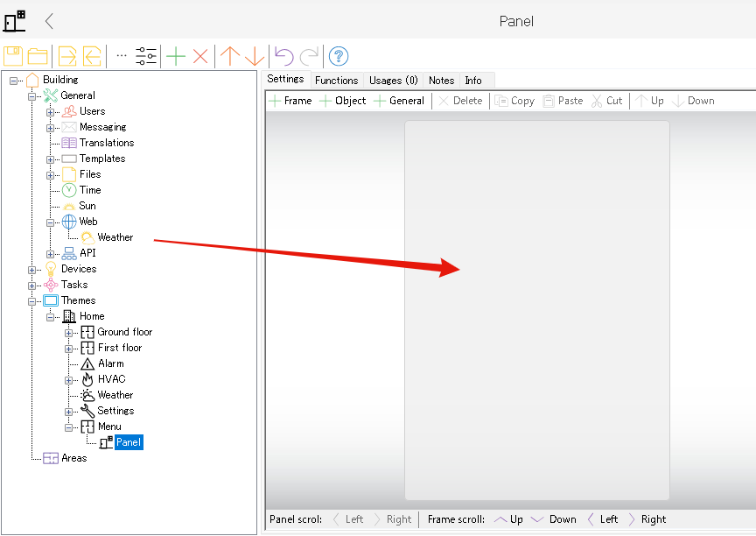The height and width of the screenshot is (536, 756).
Task: Click the Devices light bulb icon
Action: click(x=51, y=269)
